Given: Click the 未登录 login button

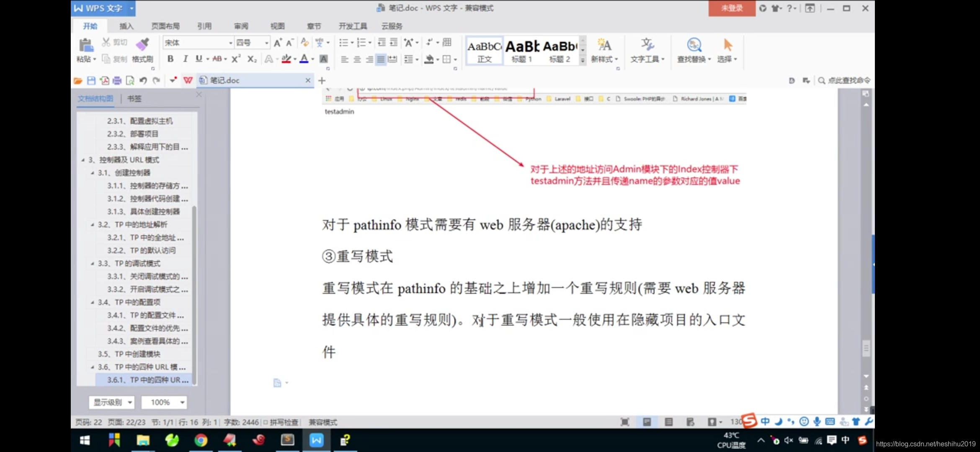Looking at the screenshot, I should [732, 8].
